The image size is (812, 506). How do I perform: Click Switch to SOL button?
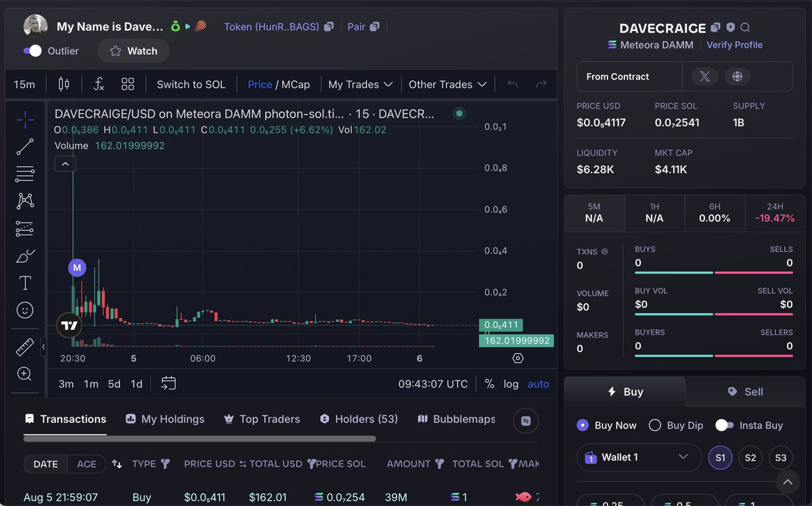[191, 84]
